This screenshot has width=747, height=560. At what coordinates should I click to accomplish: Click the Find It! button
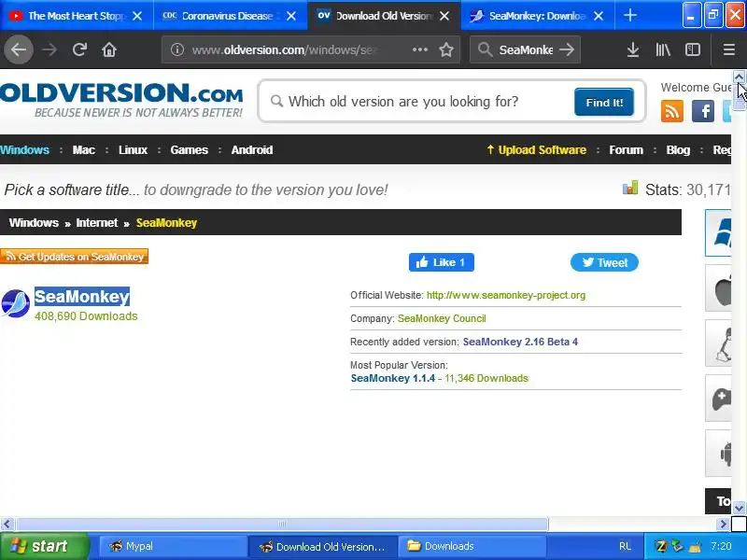point(604,102)
